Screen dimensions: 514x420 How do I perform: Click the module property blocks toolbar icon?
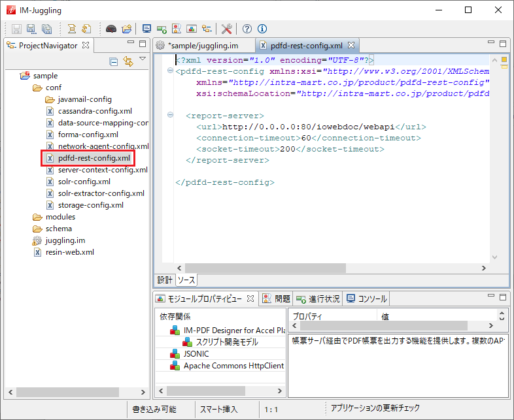point(192,29)
